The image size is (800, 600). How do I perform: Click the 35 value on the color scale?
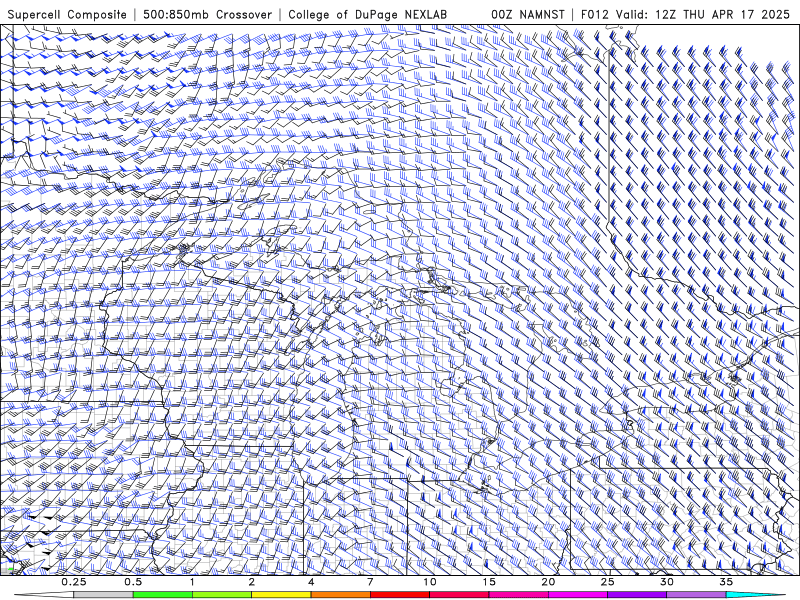[726, 582]
